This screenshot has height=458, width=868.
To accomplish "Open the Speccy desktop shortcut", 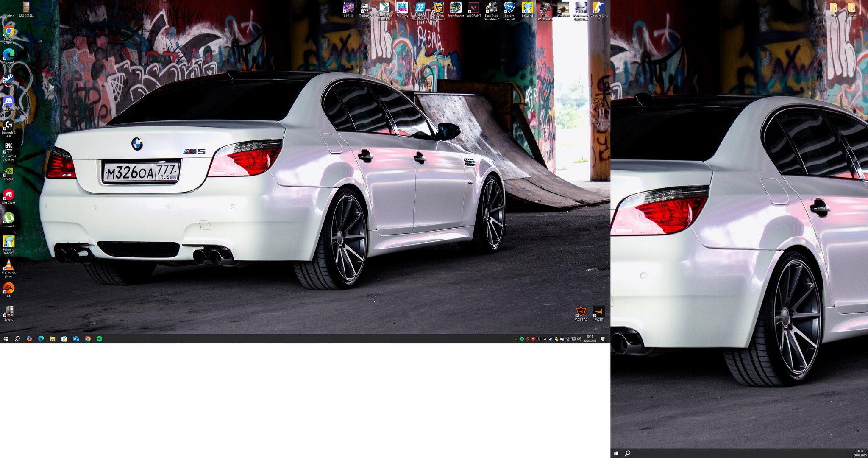I will point(8,314).
